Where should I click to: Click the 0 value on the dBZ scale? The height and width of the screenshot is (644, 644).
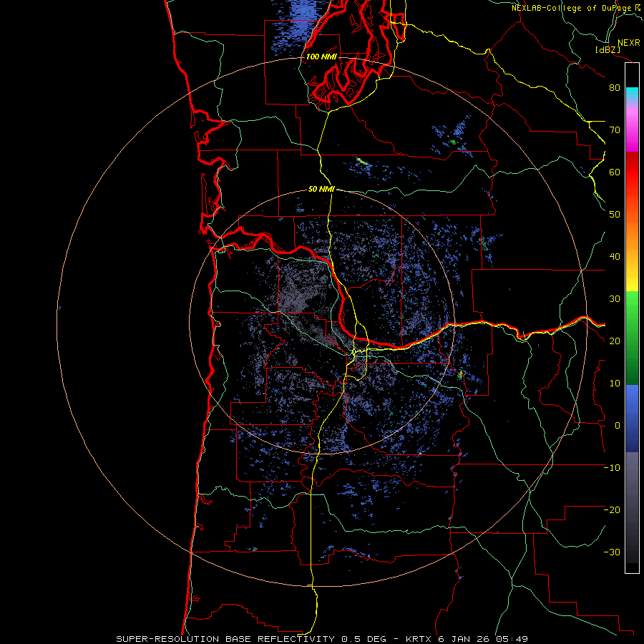point(617,426)
